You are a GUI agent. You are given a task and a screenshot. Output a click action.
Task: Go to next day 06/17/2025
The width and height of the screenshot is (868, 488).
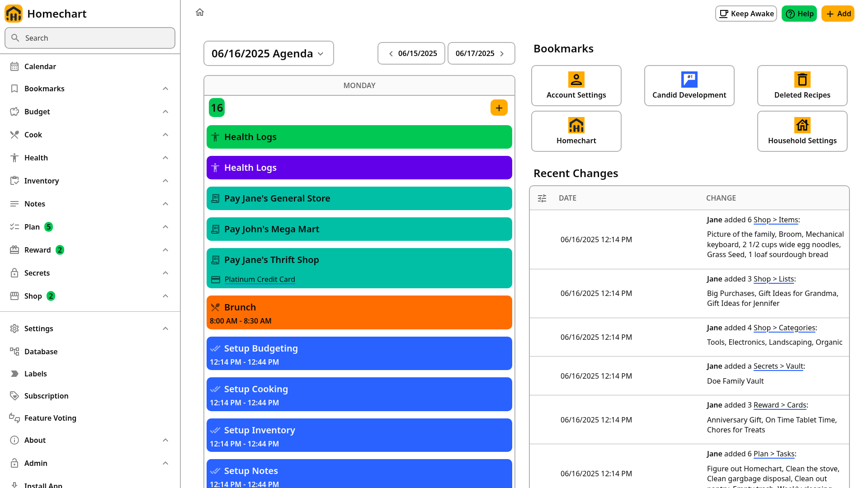481,53
